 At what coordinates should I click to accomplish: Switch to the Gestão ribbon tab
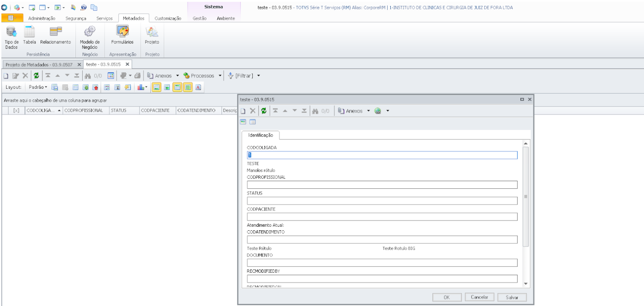199,18
